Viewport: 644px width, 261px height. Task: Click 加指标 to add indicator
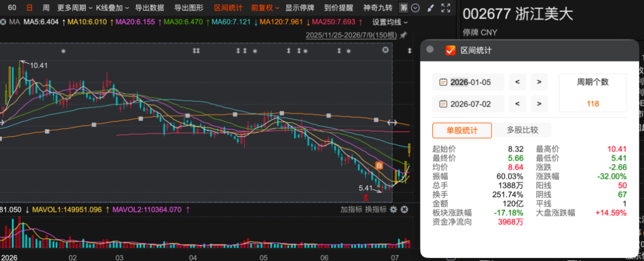pos(351,209)
